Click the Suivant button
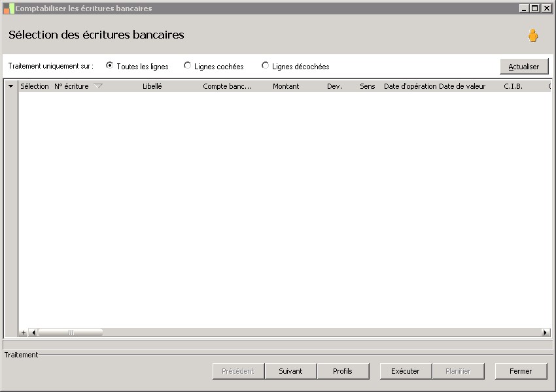This screenshot has width=556, height=392. point(290,371)
